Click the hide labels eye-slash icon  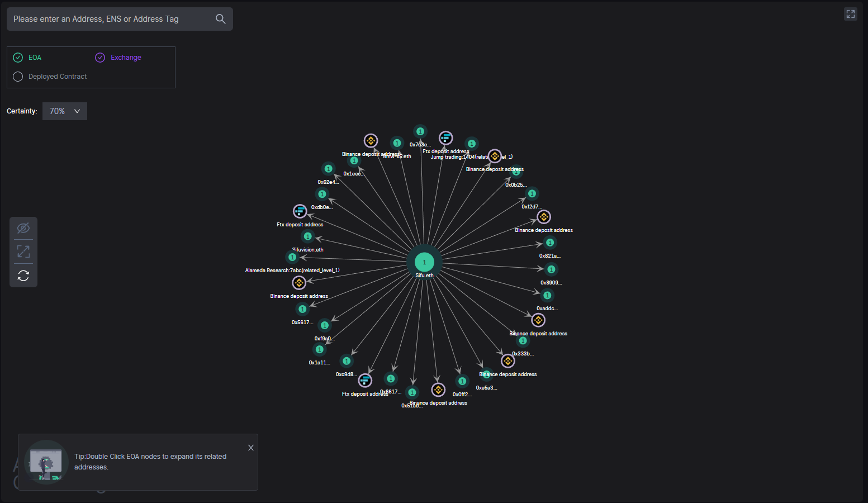pos(23,228)
